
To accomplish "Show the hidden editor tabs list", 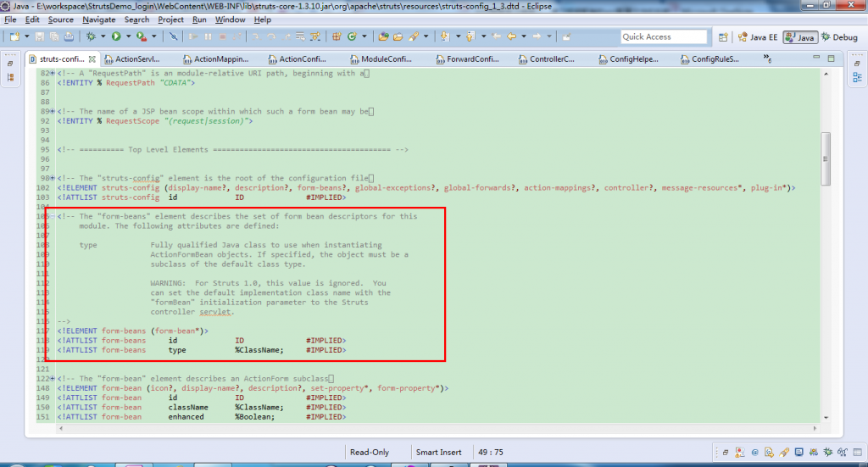I will [767, 58].
